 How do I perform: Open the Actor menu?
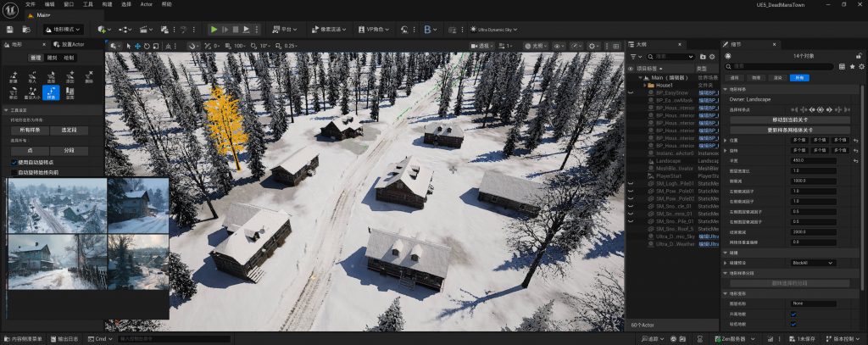click(x=146, y=4)
